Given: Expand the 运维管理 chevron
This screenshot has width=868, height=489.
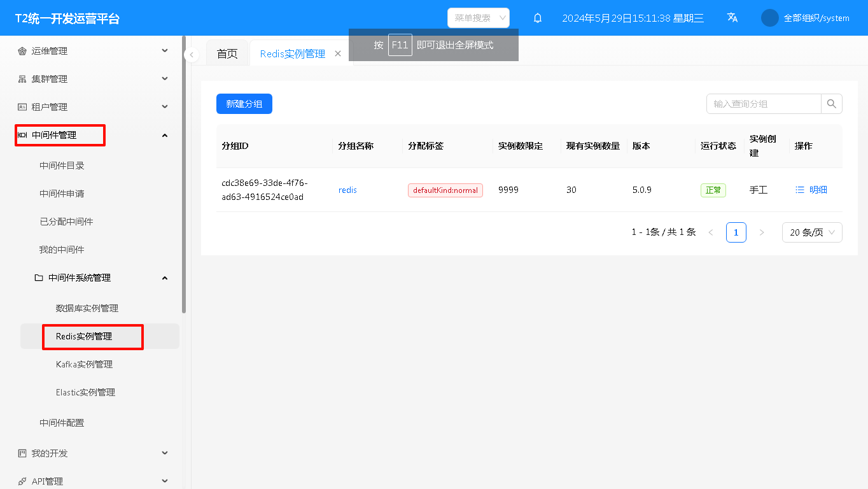Looking at the screenshot, I should (x=165, y=51).
